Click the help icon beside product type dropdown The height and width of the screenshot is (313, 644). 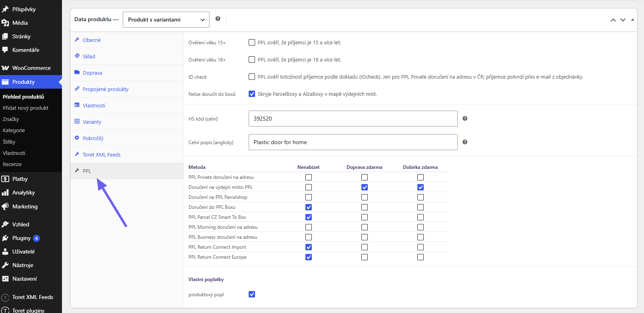point(218,19)
